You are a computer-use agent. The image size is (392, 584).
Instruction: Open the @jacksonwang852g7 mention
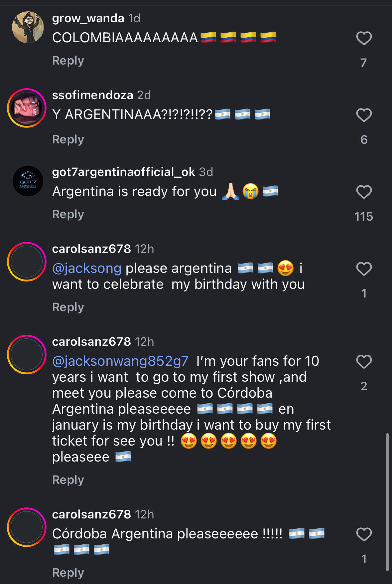(120, 361)
